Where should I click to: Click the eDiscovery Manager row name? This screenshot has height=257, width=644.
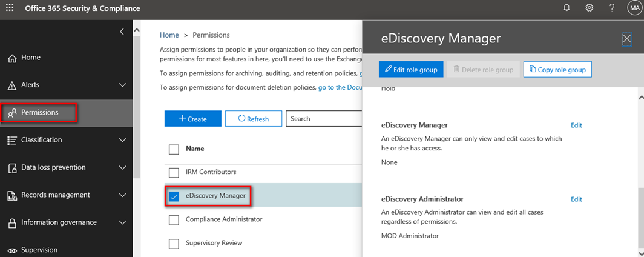tap(215, 195)
